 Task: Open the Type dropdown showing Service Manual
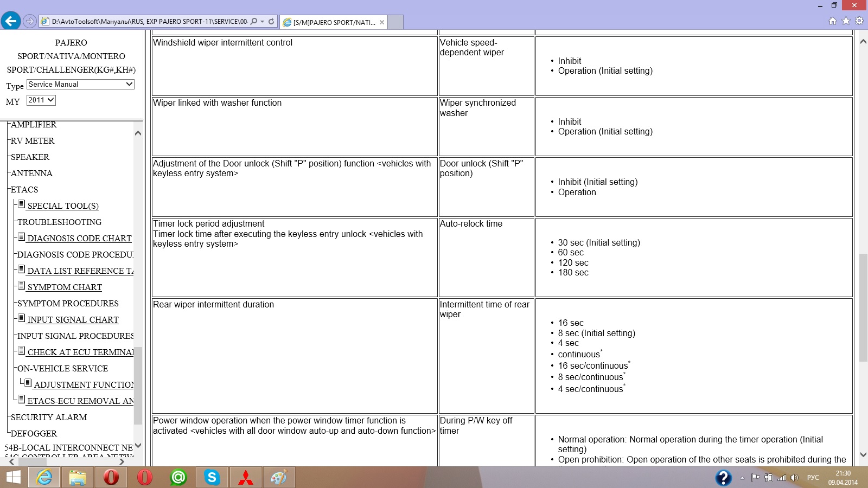(80, 84)
